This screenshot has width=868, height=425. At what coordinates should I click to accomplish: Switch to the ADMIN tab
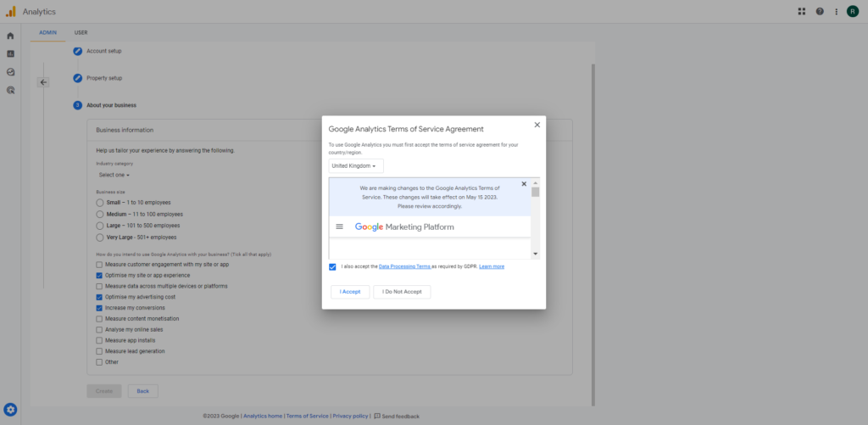coord(47,33)
